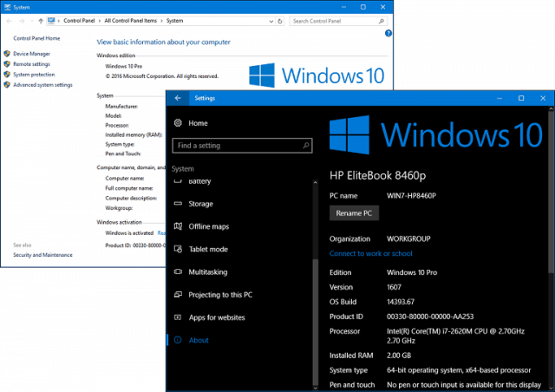Open Connect to work or school link
The height and width of the screenshot is (392, 555).
(370, 253)
